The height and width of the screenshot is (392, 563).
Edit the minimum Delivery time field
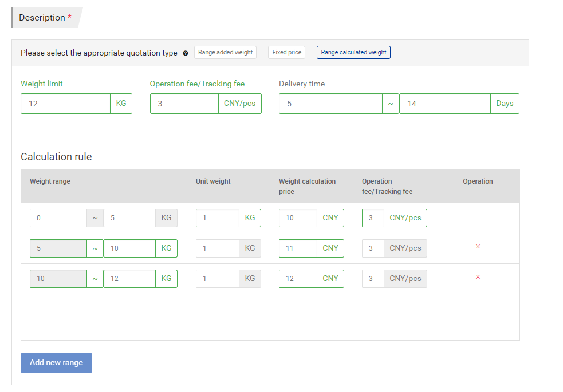click(x=330, y=104)
